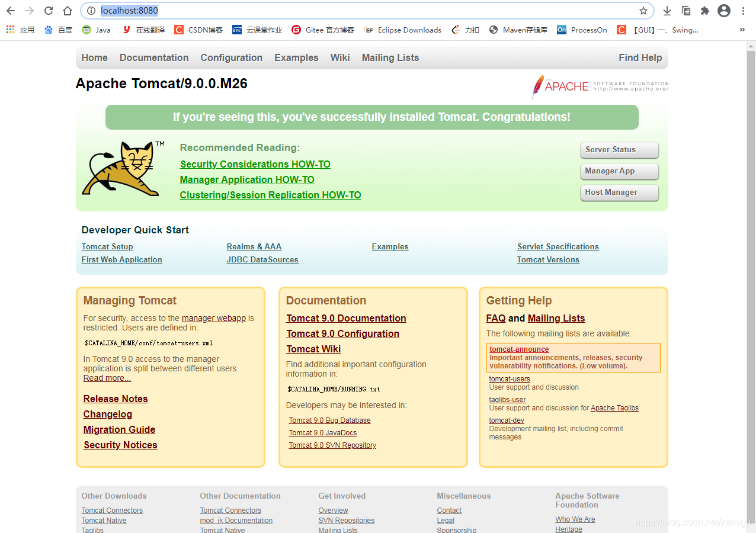Open the apps grid bookmark 应用
The width and height of the screenshot is (756, 533).
point(20,30)
